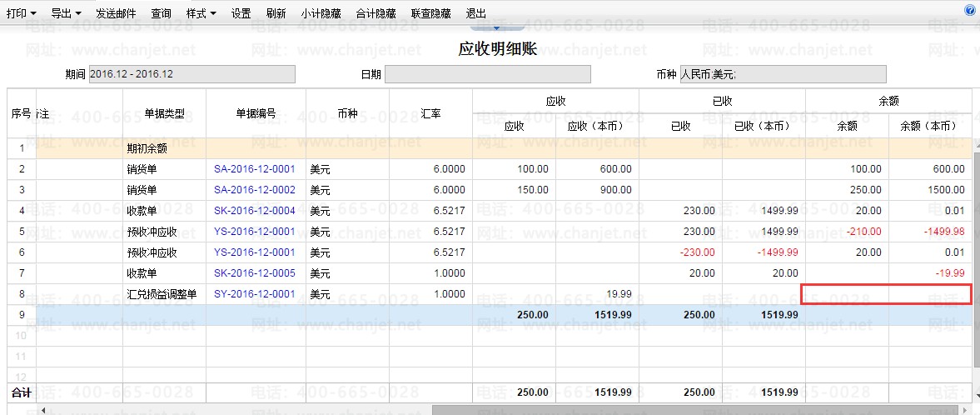The image size is (980, 415).
Task: Select the 收款单 cell in row 7
Action: point(164,272)
